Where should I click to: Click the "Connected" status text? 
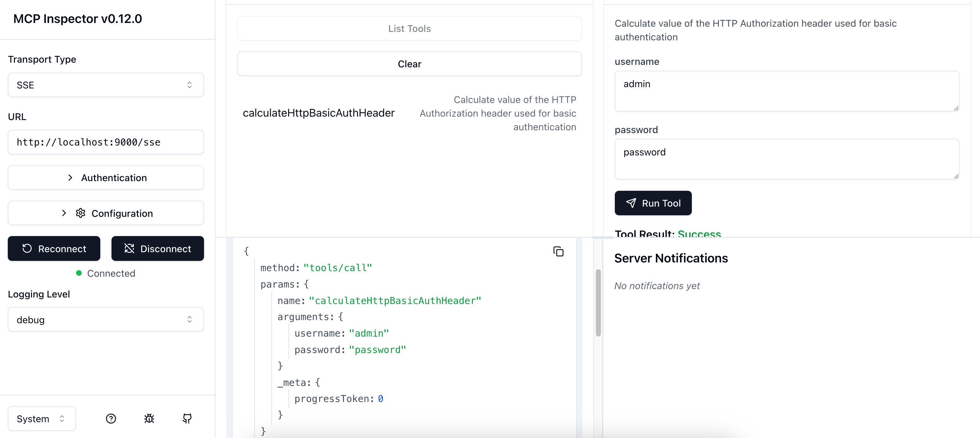pos(111,273)
